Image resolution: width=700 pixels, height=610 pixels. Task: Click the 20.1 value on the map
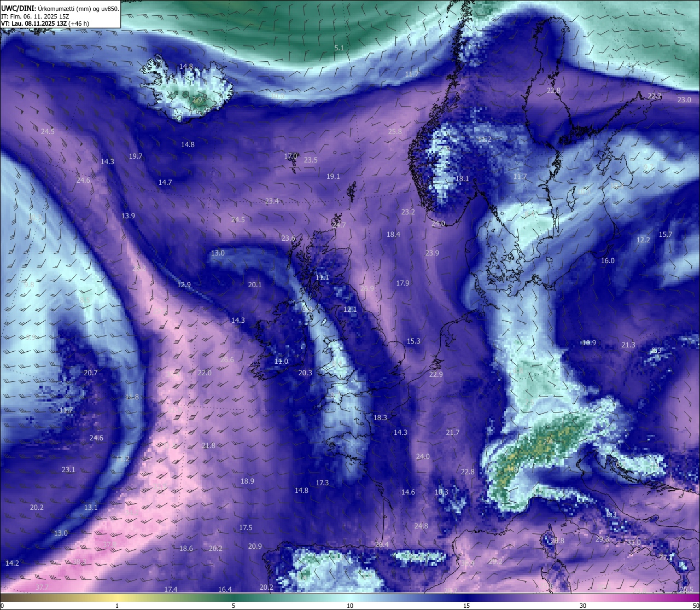click(255, 284)
